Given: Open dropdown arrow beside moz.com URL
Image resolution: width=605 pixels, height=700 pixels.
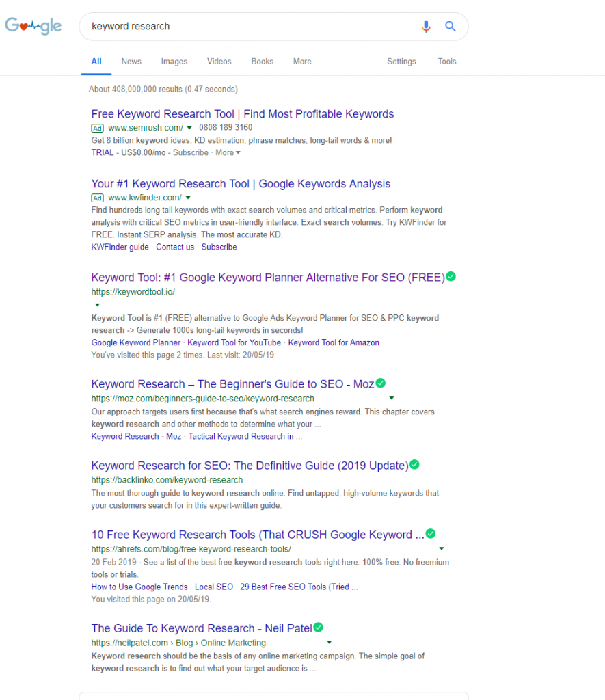Looking at the screenshot, I should (x=392, y=399).
